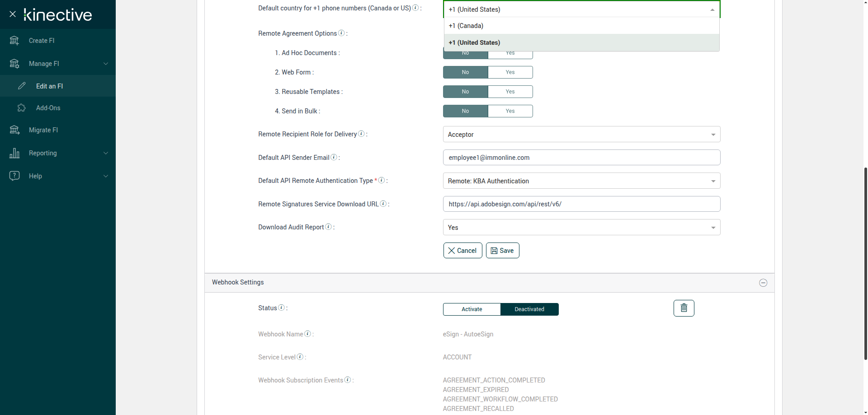This screenshot has width=868, height=415.
Task: Click info icon beside Remote Authentication Type
Action: click(382, 180)
